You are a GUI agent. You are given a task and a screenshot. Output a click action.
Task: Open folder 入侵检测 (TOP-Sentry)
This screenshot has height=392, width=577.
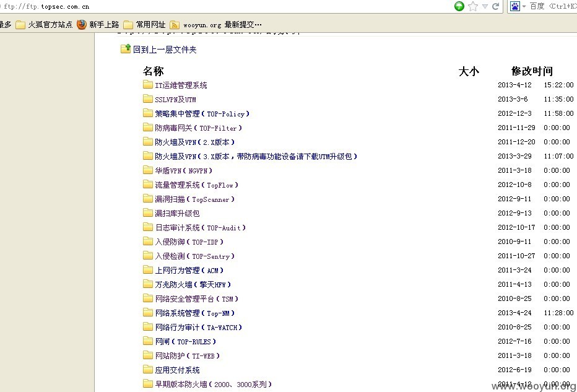point(194,256)
